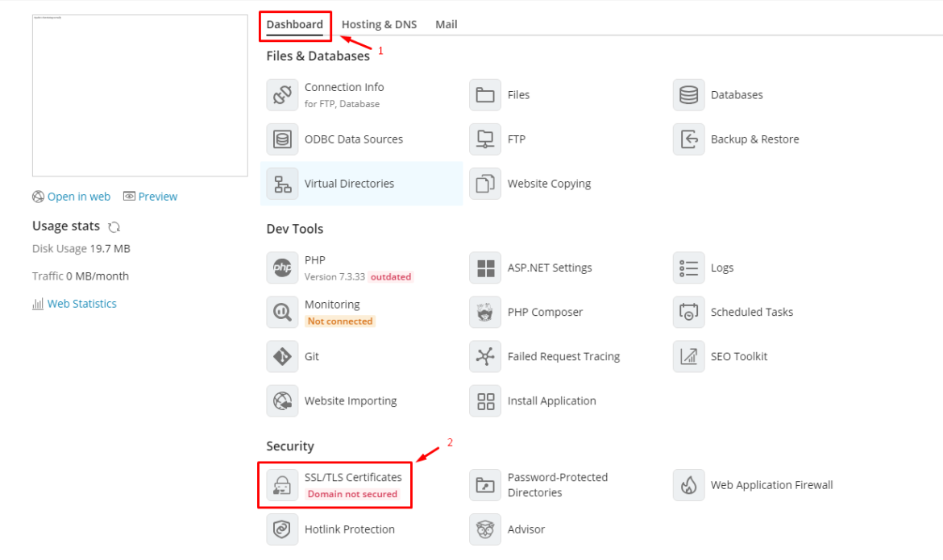
Task: Select the PHP Composer icon
Action: [x=485, y=312]
